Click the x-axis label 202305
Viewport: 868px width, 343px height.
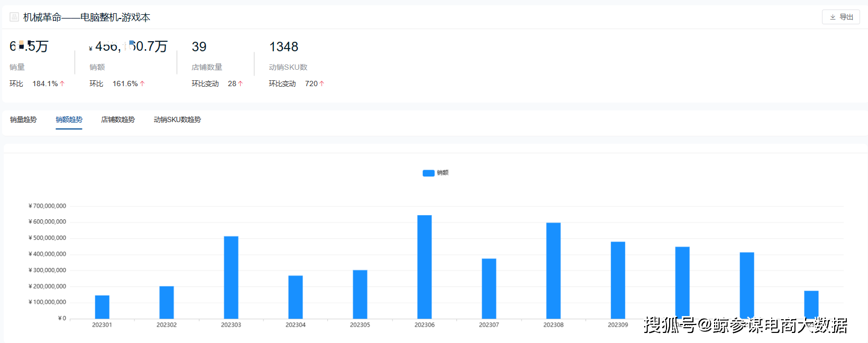[360, 325]
